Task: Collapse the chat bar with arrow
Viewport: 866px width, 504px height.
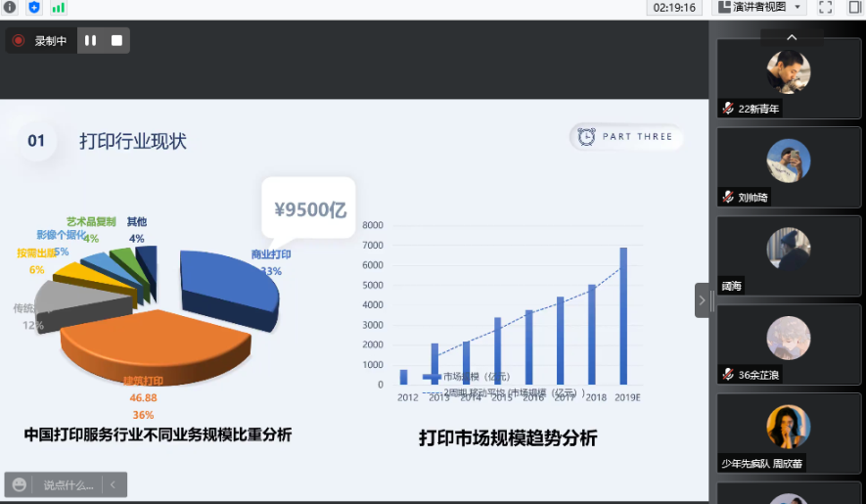Action: (x=114, y=484)
